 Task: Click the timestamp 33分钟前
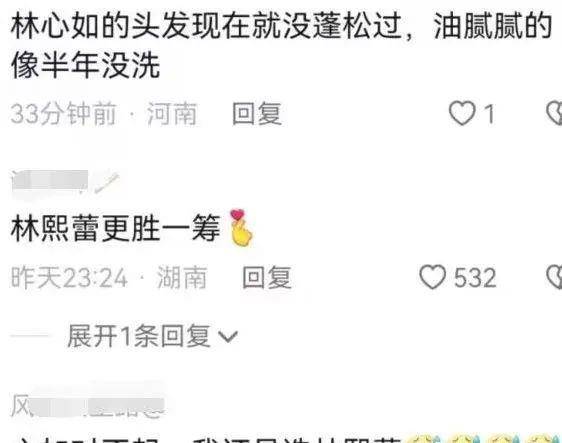point(63,114)
